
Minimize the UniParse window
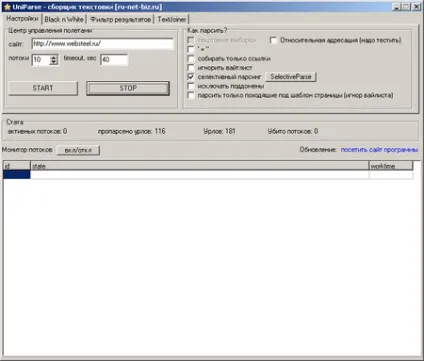(x=396, y=7)
